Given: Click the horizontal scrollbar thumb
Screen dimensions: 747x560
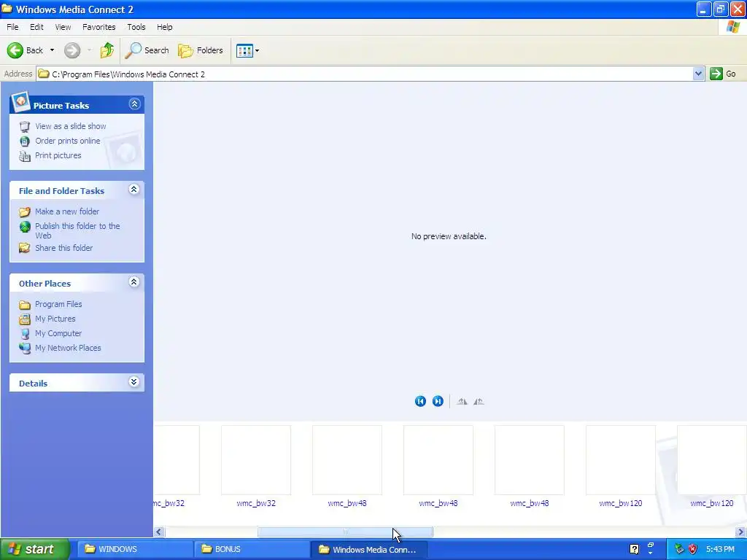Looking at the screenshot, I should [345, 532].
